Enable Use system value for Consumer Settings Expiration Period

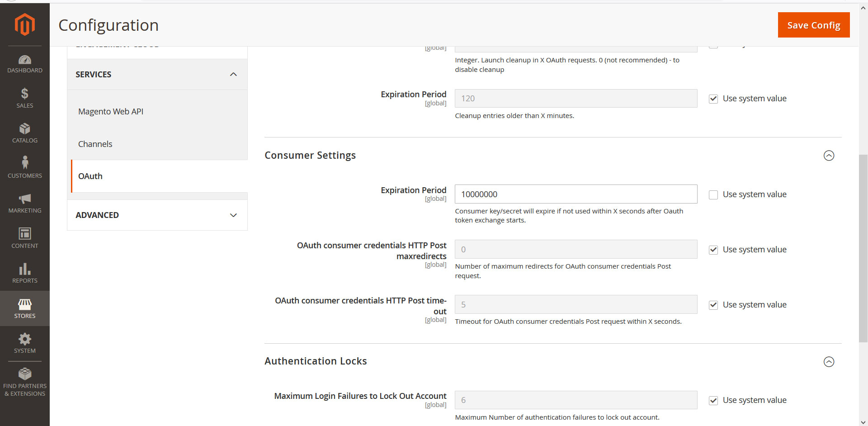coord(713,194)
